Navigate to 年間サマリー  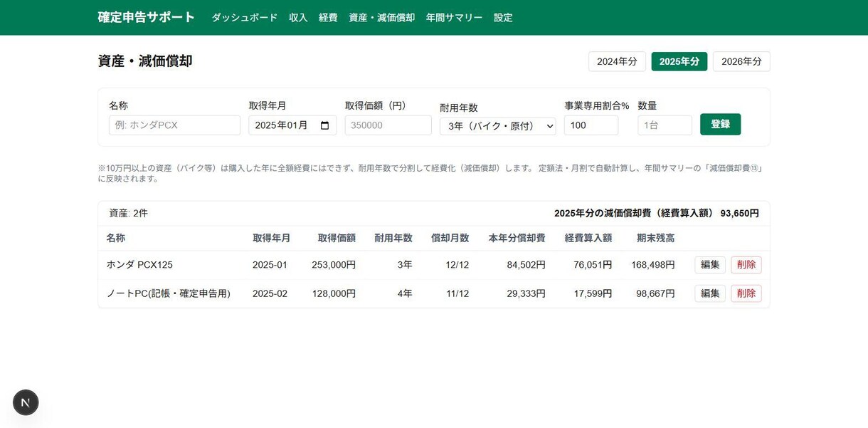454,18
